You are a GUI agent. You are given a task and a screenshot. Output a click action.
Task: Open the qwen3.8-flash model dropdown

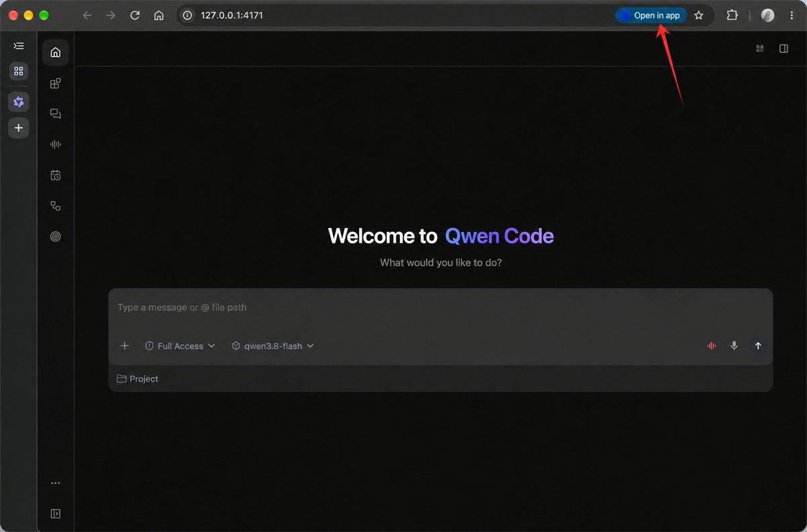point(273,346)
